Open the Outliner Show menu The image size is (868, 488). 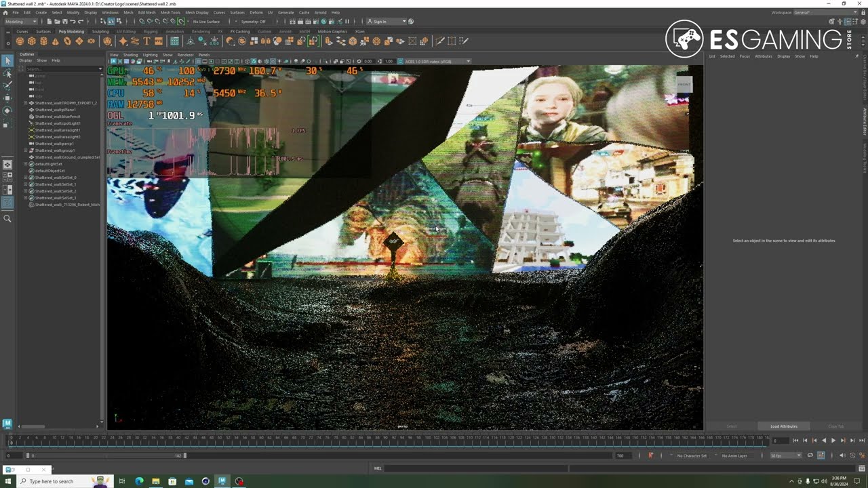point(41,60)
